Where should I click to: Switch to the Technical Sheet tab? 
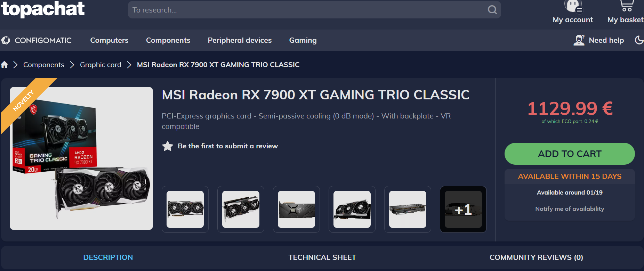tap(322, 257)
